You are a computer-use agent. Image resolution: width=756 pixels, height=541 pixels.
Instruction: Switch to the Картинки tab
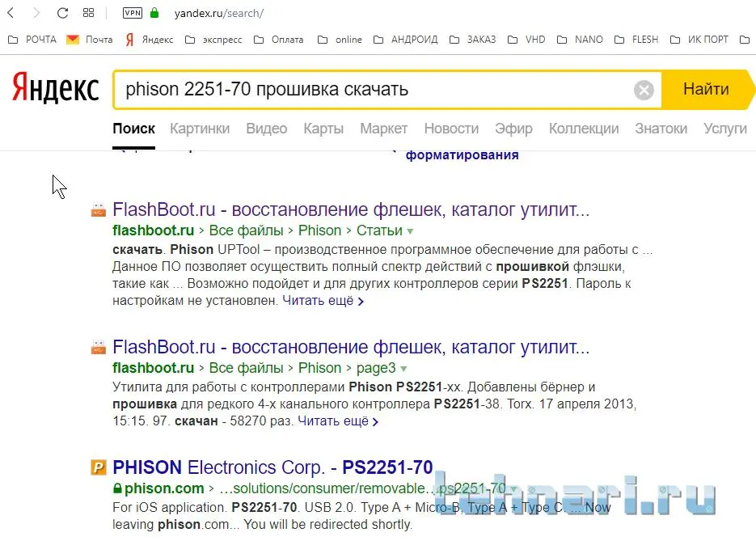tap(200, 129)
